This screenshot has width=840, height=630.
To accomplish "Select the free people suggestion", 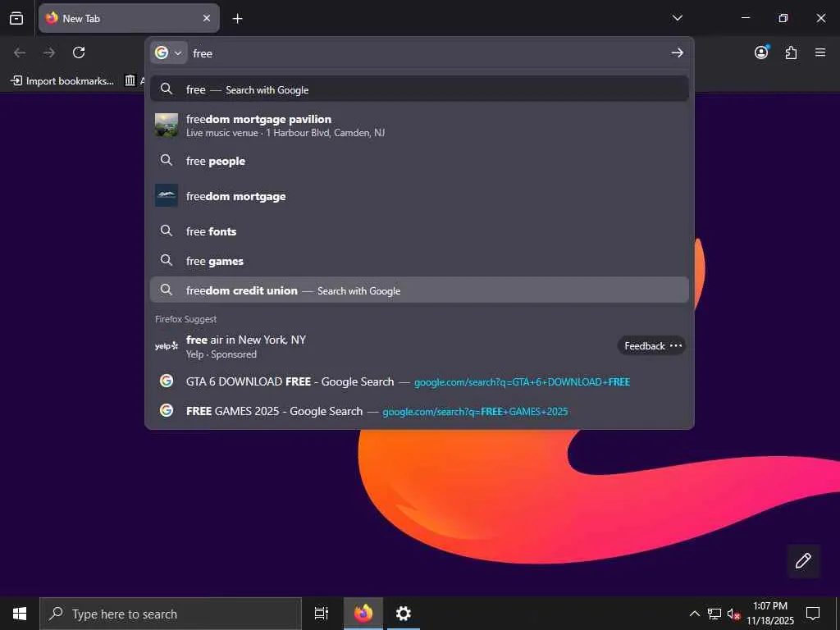I will 419,161.
